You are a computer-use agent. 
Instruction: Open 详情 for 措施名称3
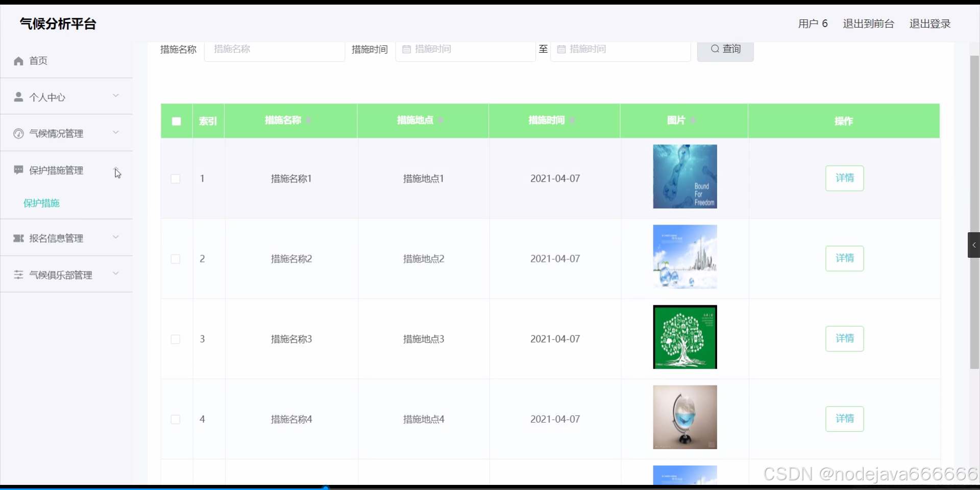[x=844, y=338]
